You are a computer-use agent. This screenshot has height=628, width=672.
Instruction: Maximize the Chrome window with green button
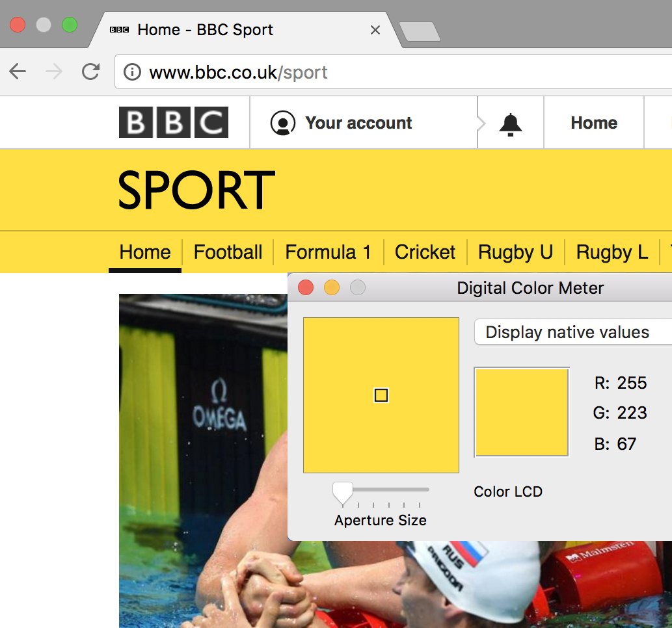click(70, 25)
